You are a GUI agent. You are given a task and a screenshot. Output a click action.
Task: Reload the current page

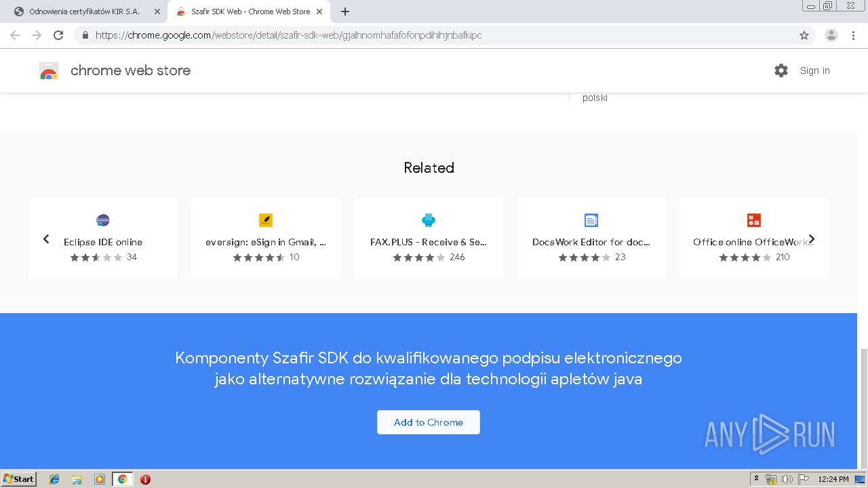tap(58, 35)
